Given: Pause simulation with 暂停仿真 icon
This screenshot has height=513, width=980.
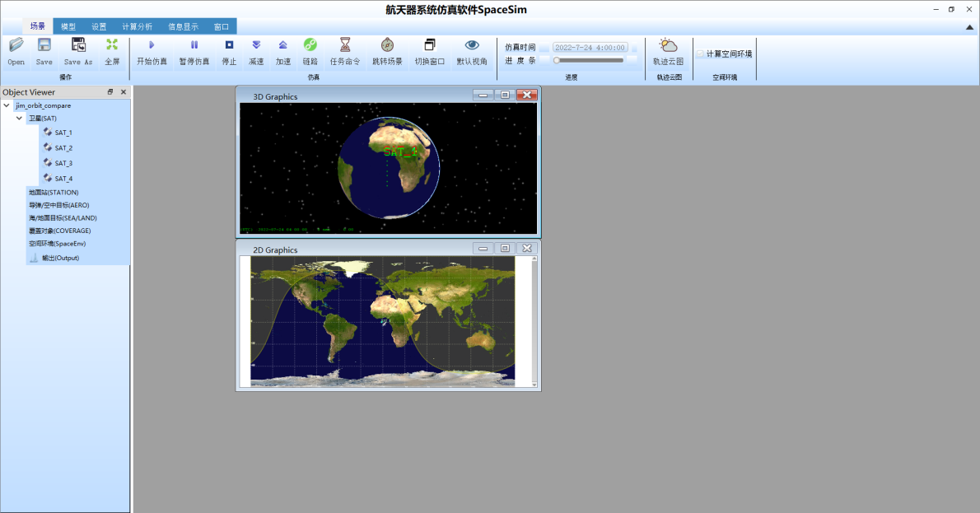Looking at the screenshot, I should [194, 45].
